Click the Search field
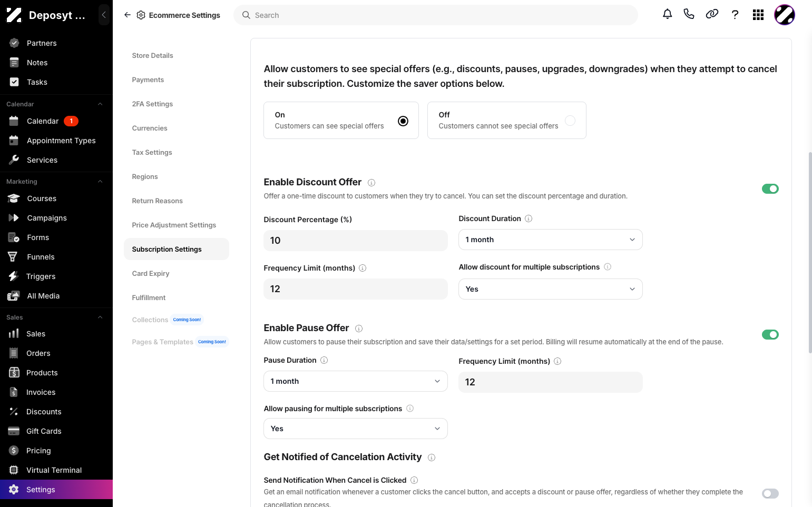This screenshot has height=507, width=812. (435, 15)
